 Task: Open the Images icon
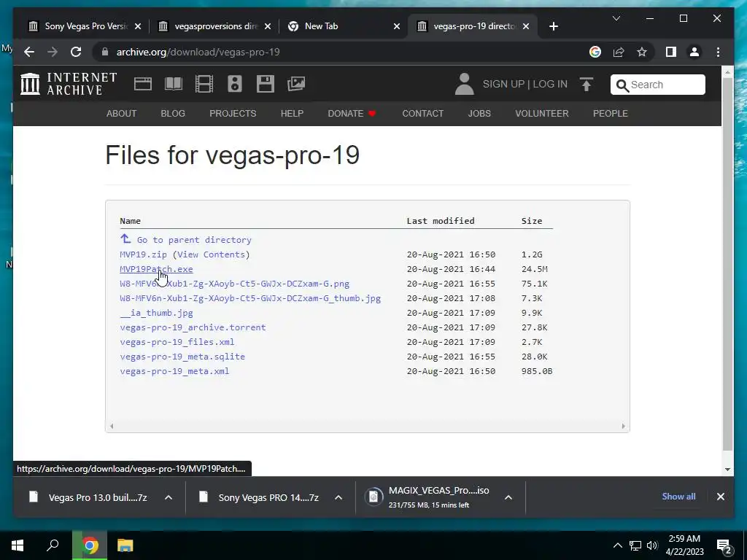coord(296,84)
